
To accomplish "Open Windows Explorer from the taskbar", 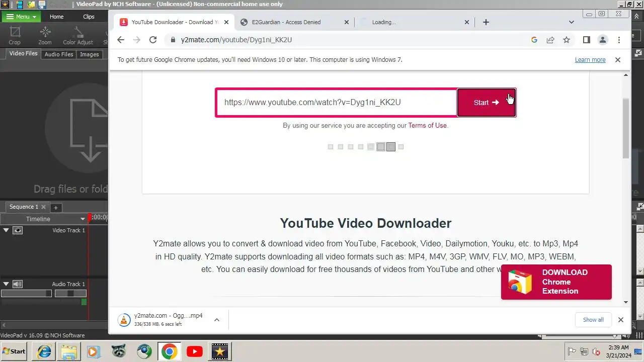I will [68, 351].
